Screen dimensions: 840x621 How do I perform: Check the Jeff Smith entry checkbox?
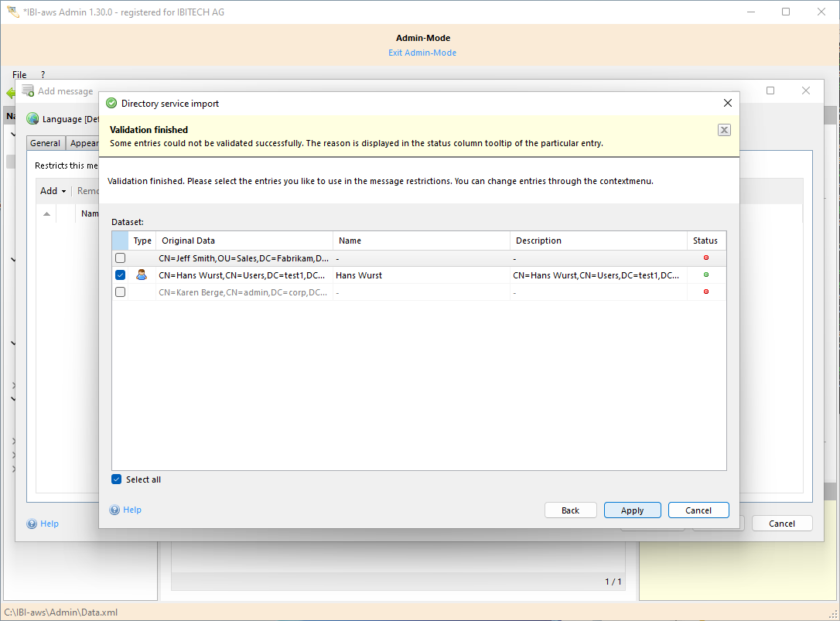120,258
